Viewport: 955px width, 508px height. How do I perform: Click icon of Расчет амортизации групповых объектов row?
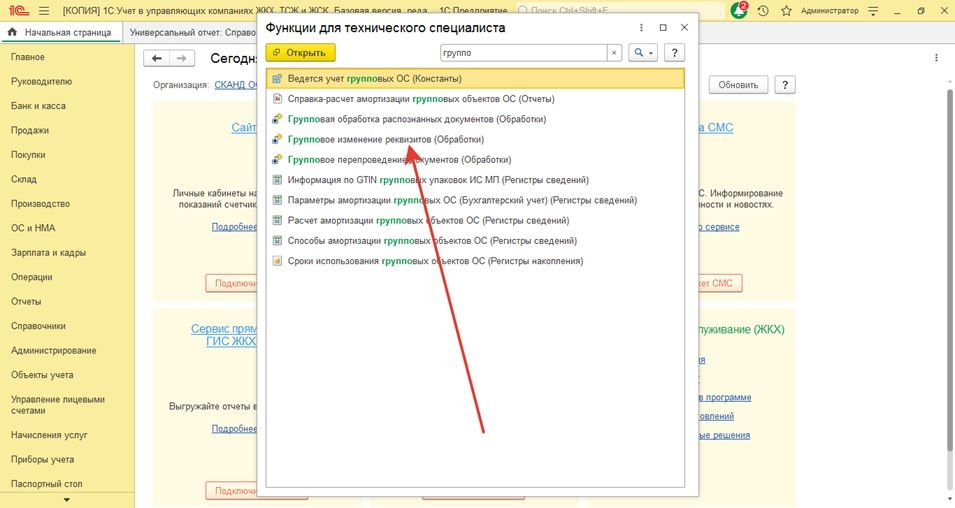pyautogui.click(x=277, y=220)
